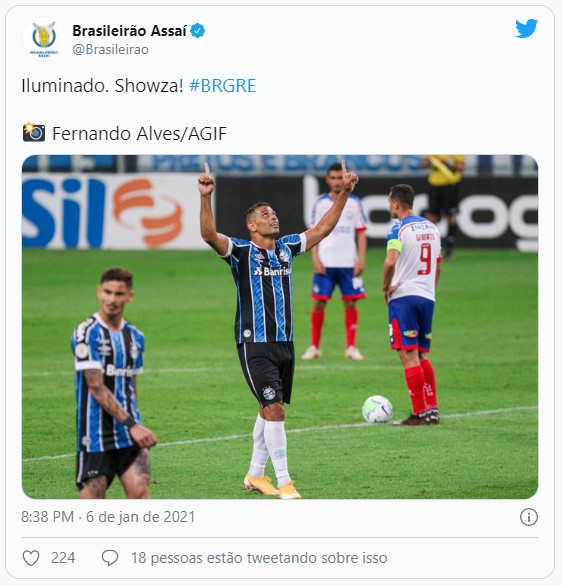The width and height of the screenshot is (562, 585).
Task: Click the 6 de jan de 2021 date
Action: (x=141, y=517)
